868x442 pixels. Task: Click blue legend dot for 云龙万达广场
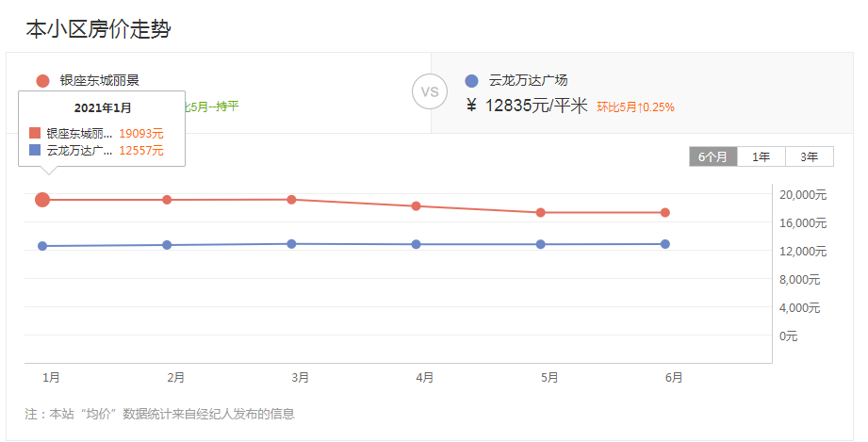tap(472, 81)
